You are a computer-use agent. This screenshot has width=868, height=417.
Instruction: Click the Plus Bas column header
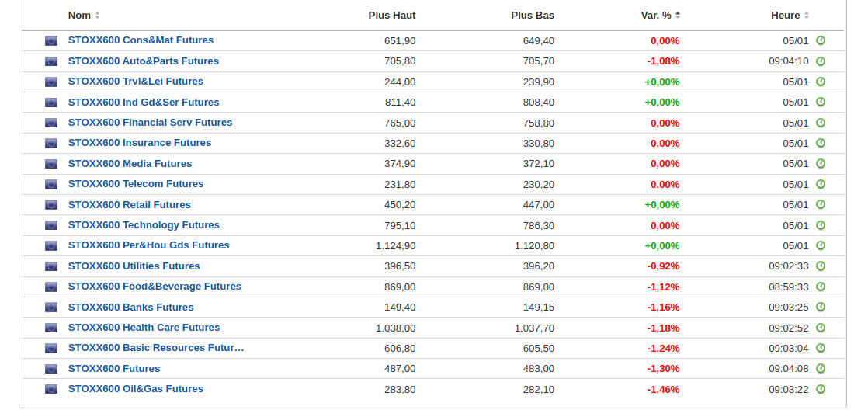pyautogui.click(x=533, y=16)
